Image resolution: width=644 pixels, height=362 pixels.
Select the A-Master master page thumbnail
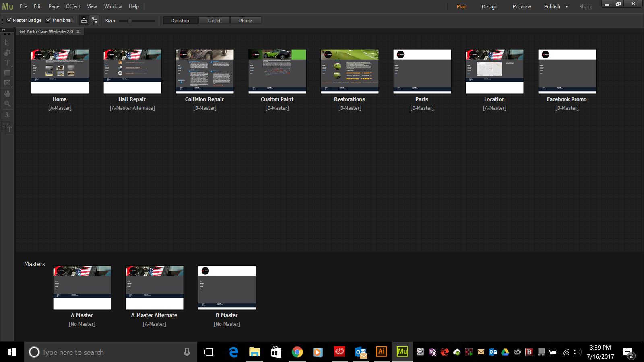pyautogui.click(x=82, y=288)
